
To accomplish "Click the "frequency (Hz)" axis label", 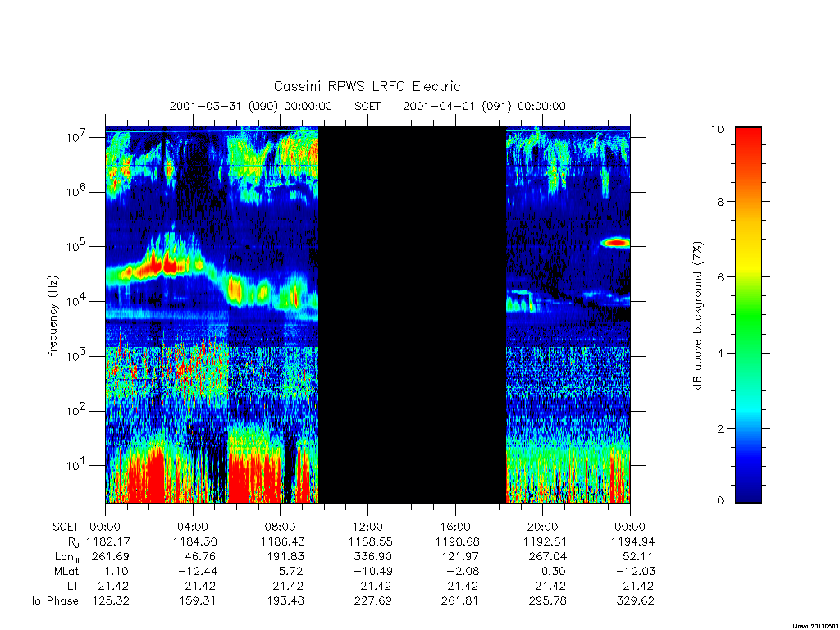I will tap(52, 316).
